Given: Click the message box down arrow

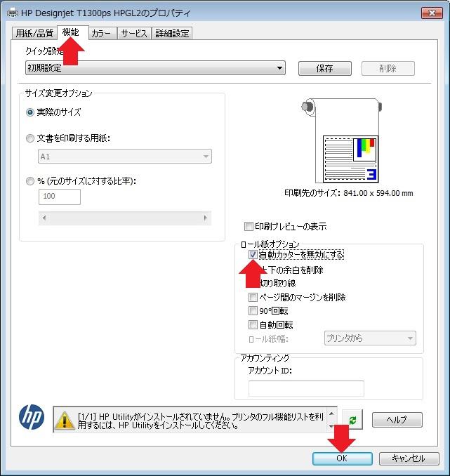Looking at the screenshot, I should tap(331, 426).
